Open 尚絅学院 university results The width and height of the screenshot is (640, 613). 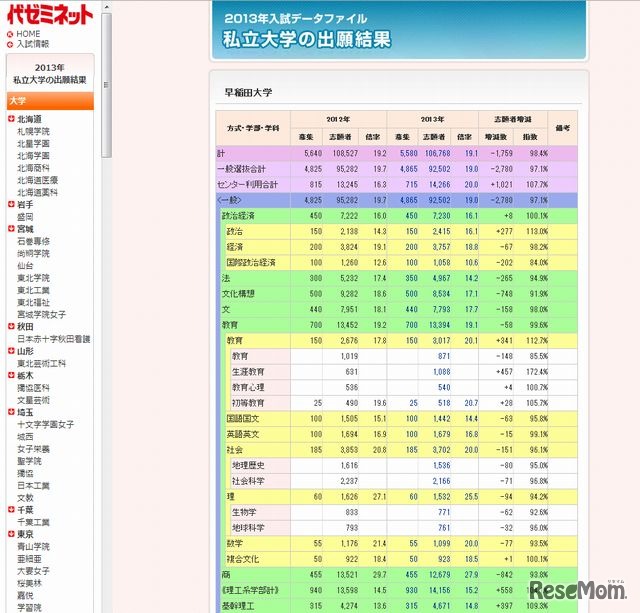tap(33, 253)
